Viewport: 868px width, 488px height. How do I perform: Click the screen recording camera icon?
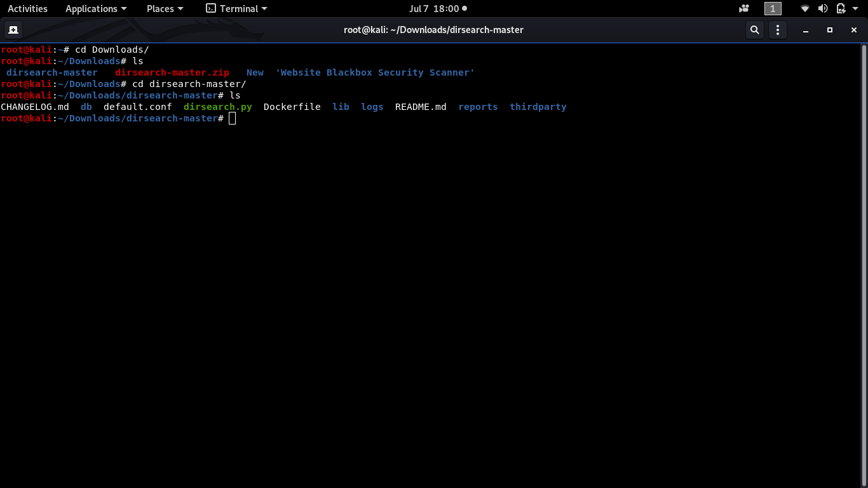click(744, 9)
